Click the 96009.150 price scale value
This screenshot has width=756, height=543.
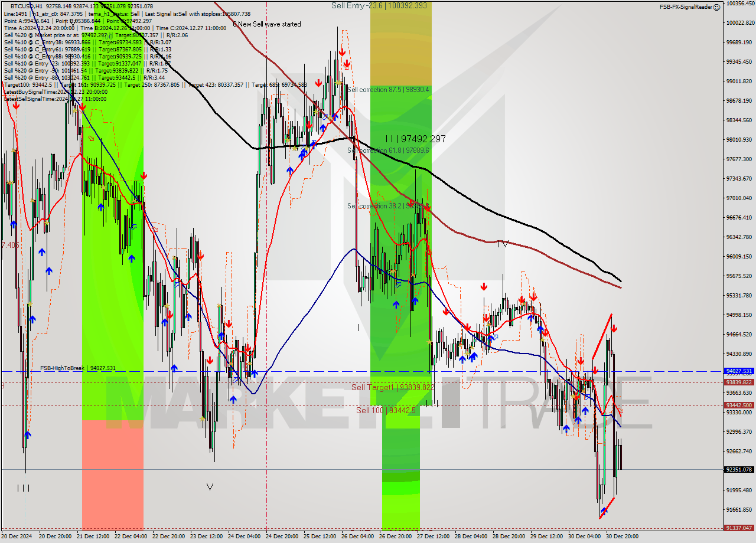click(739, 257)
